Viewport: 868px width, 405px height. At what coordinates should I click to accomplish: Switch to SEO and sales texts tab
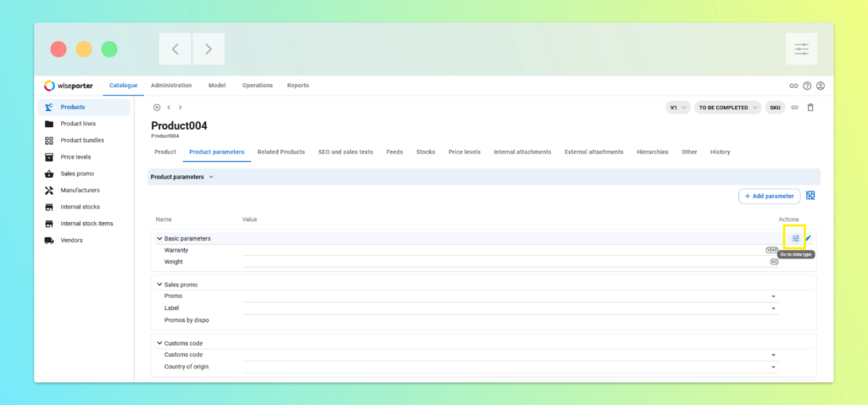point(346,153)
